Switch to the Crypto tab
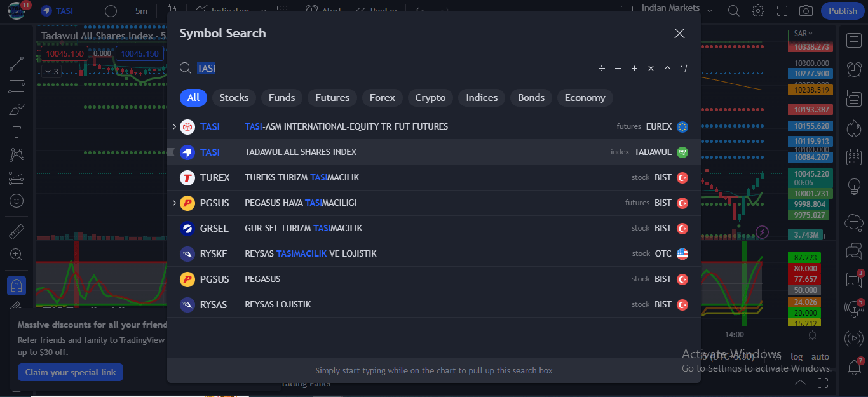 coord(430,97)
